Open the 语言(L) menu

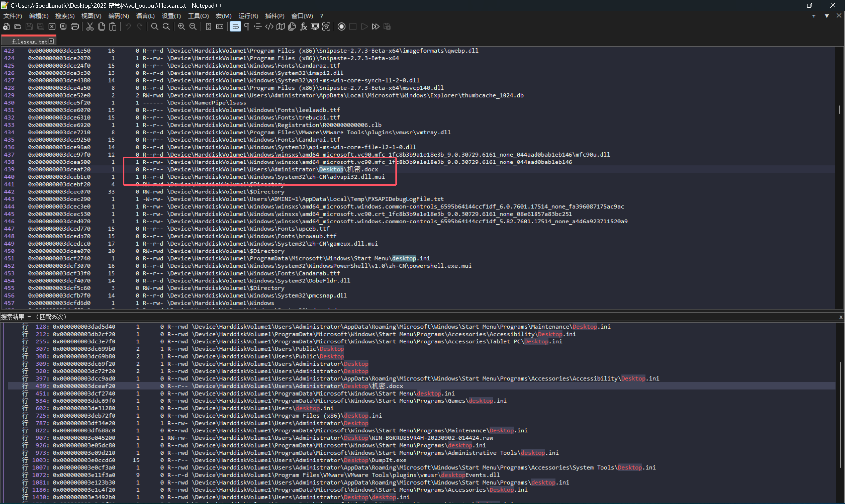[146, 16]
